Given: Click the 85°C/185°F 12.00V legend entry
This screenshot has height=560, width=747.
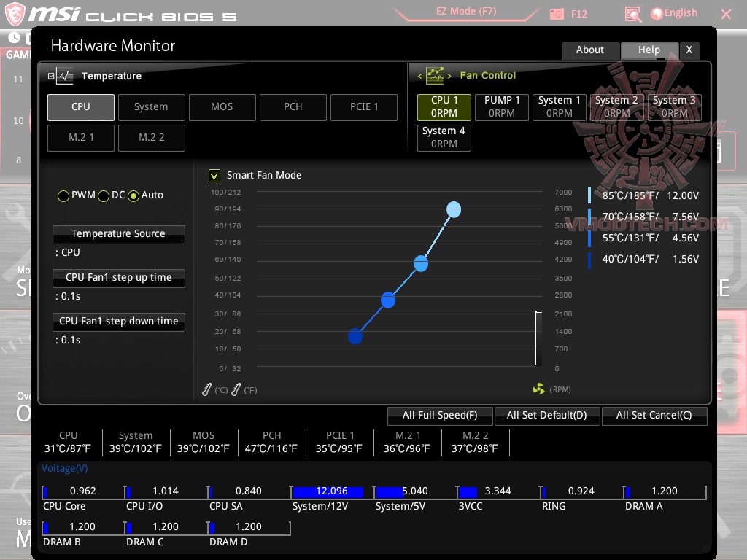Looking at the screenshot, I should coord(644,195).
